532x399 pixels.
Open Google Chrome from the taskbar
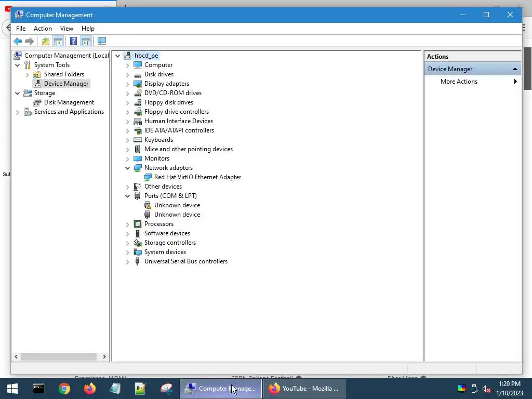(x=64, y=389)
